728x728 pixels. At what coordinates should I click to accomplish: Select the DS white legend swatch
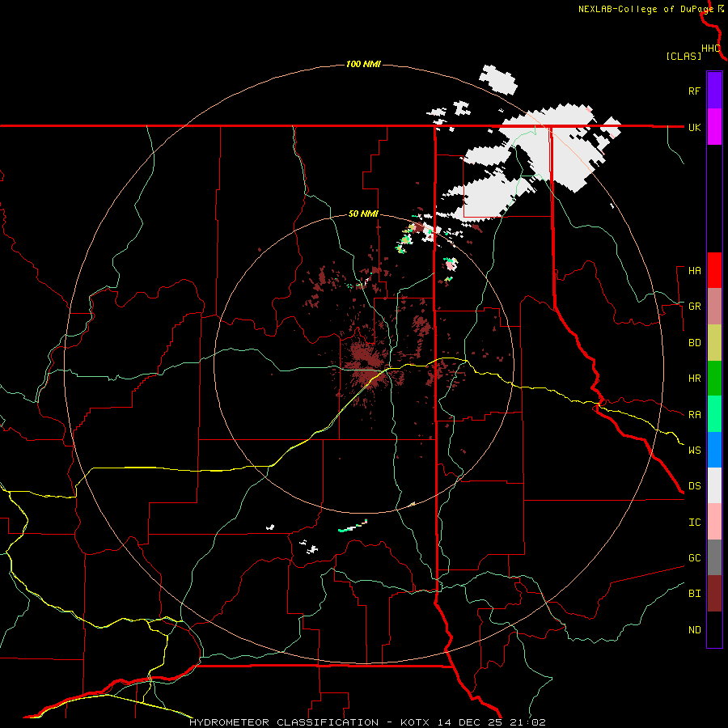pos(714,485)
